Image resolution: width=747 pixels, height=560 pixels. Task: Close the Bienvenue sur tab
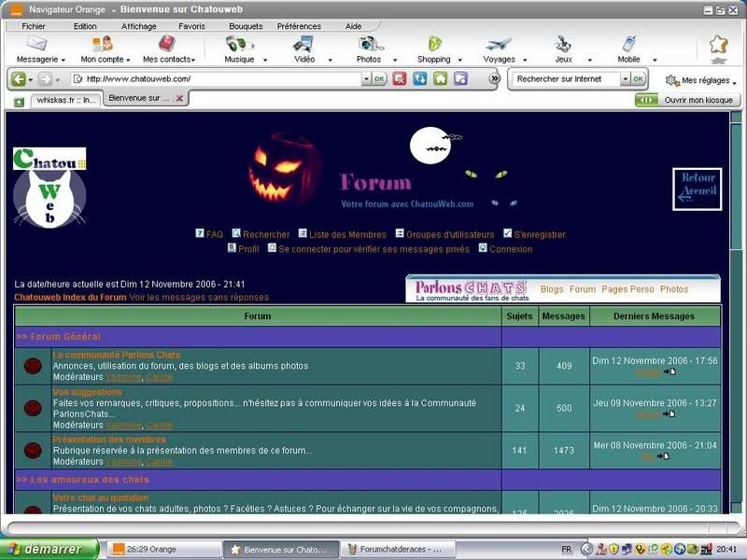(x=179, y=98)
